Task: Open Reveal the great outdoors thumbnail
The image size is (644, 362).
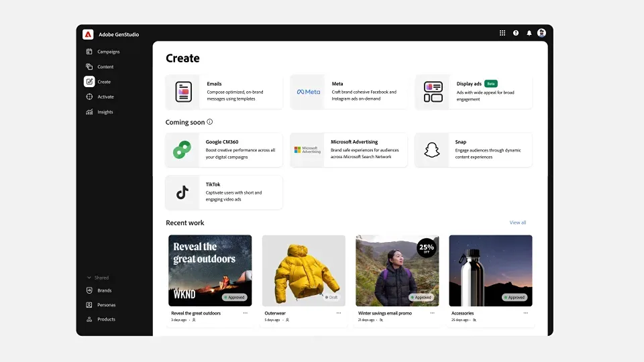Action: [210, 270]
